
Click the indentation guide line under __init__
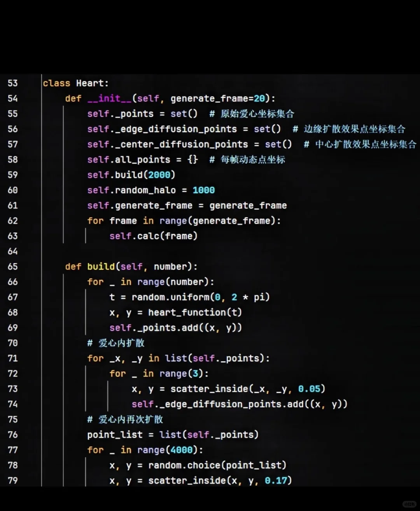[64, 175]
